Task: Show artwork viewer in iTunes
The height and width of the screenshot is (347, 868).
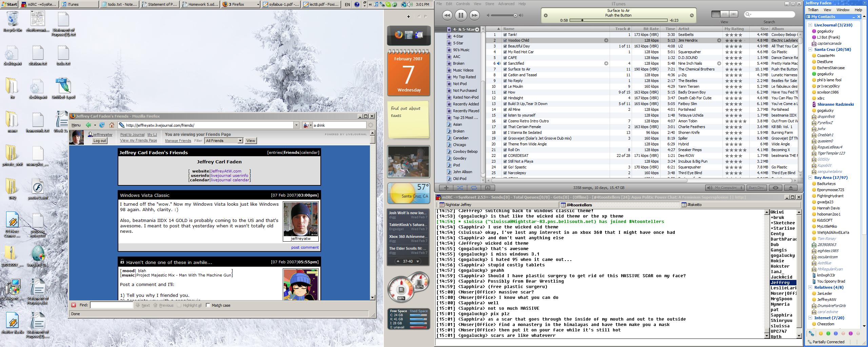Action: point(488,188)
